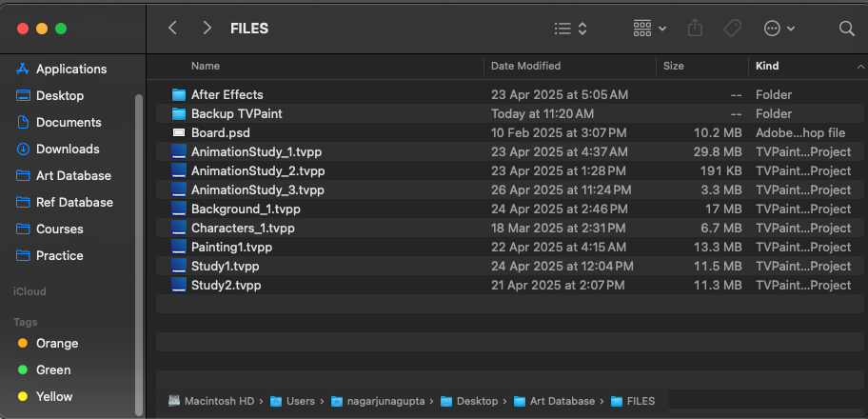The image size is (868, 419).
Task: Select the After Effects folder icon
Action: 179,95
